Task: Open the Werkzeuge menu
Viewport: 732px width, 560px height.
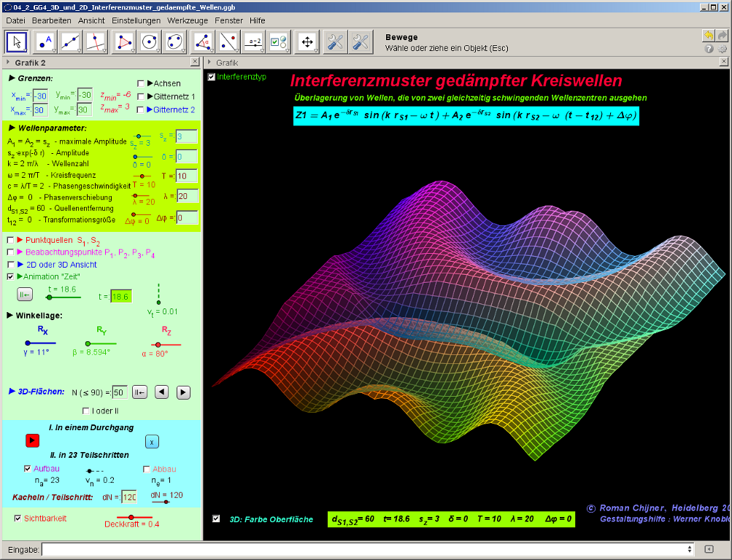Action: 189,20
